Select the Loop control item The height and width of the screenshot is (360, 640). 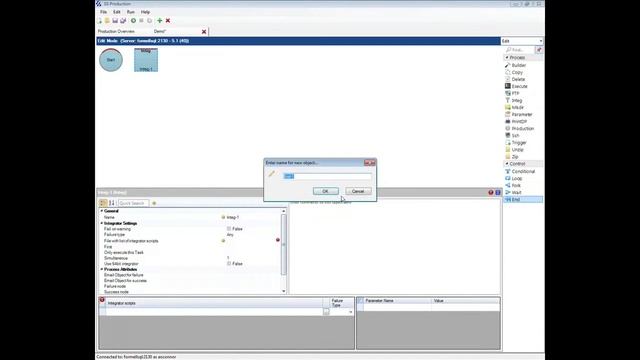tap(516, 178)
